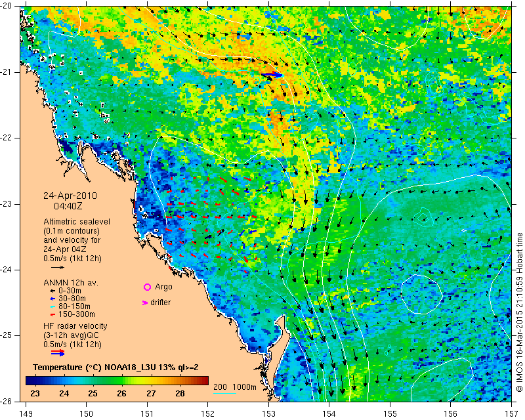Click the black 0-30m arrow legend symbol
525x420 pixels.
[52, 291]
